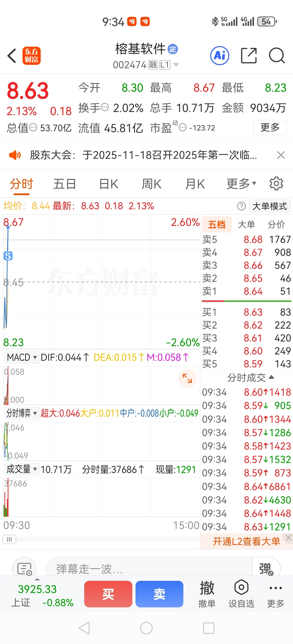Screen dimensions: 293x644
Task: Open the 更多 chart period dropdown
Action: 241,184
